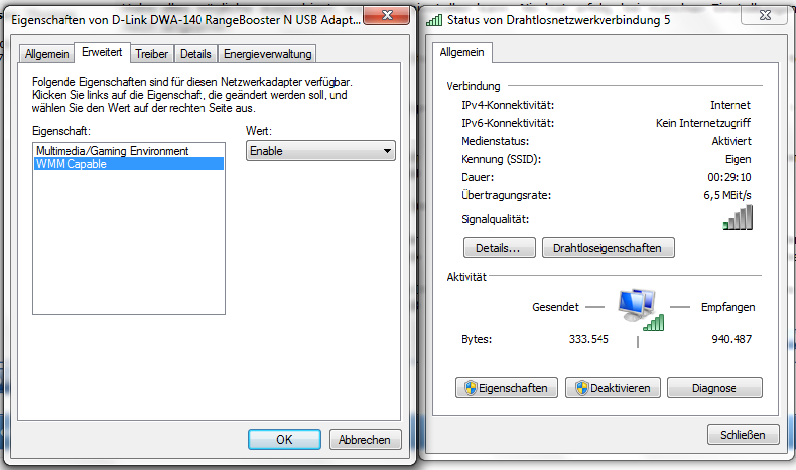Click the SSID value Eigen
The image size is (796, 470).
[738, 159]
